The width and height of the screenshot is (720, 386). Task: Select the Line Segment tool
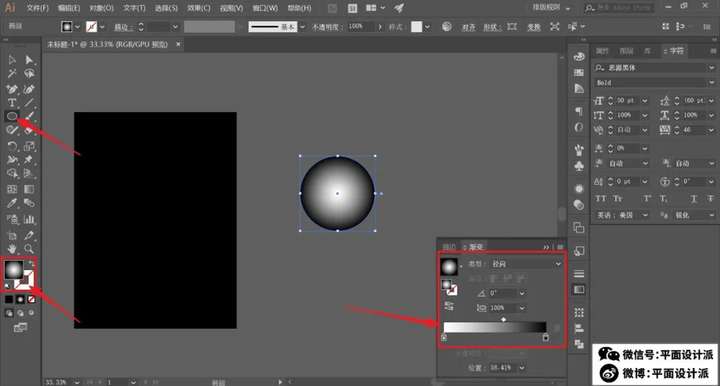click(x=29, y=102)
